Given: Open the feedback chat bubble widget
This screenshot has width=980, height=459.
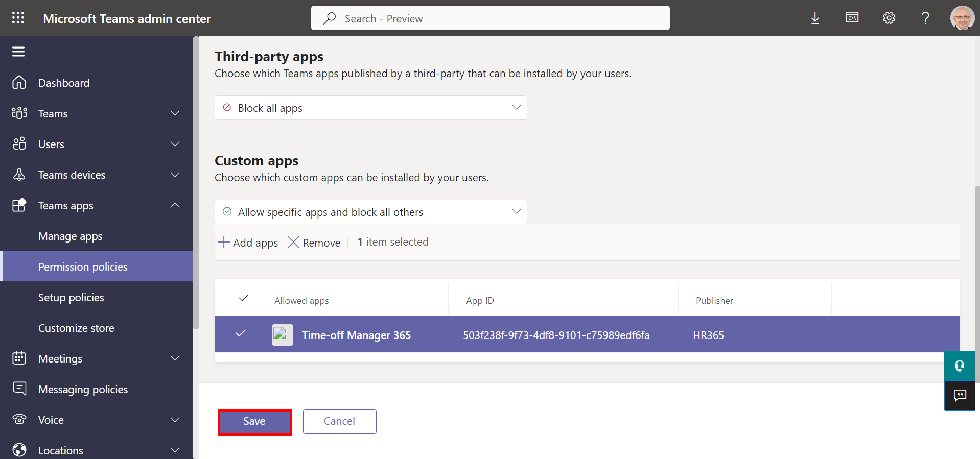Looking at the screenshot, I should point(960,396).
